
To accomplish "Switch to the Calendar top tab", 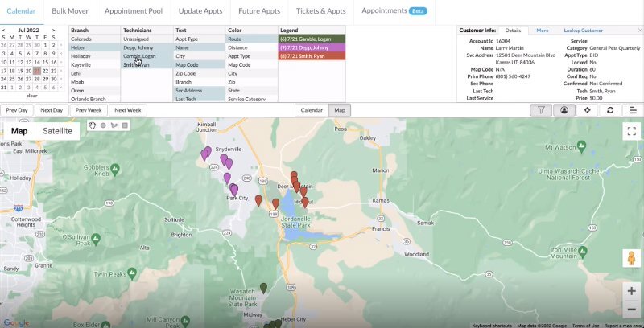I will point(21,11).
